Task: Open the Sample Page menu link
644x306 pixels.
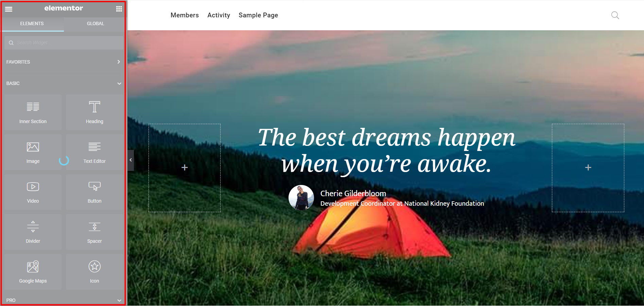Action: 258,15
